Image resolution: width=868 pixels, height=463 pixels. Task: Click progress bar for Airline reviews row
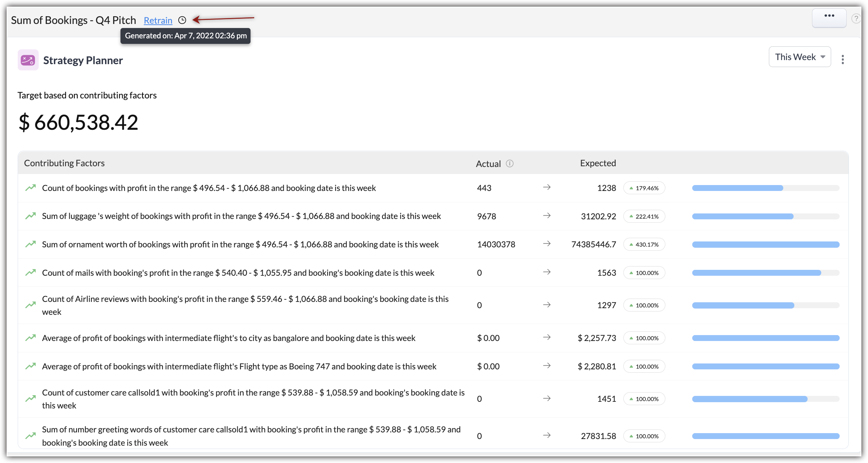(x=766, y=305)
